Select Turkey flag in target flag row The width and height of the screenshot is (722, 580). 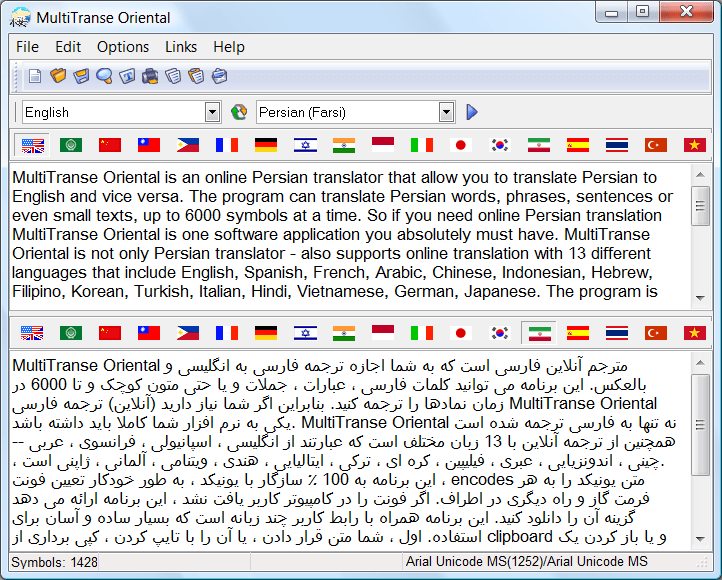pos(656,333)
